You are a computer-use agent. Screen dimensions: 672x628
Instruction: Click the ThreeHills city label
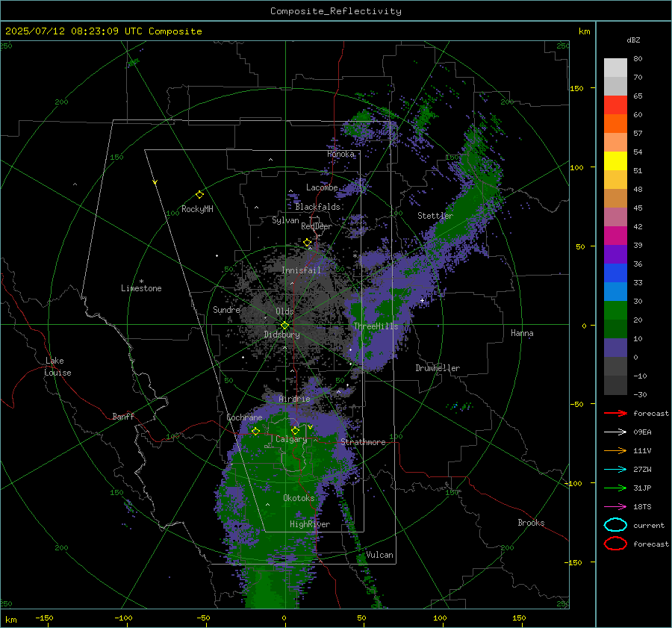click(x=376, y=326)
